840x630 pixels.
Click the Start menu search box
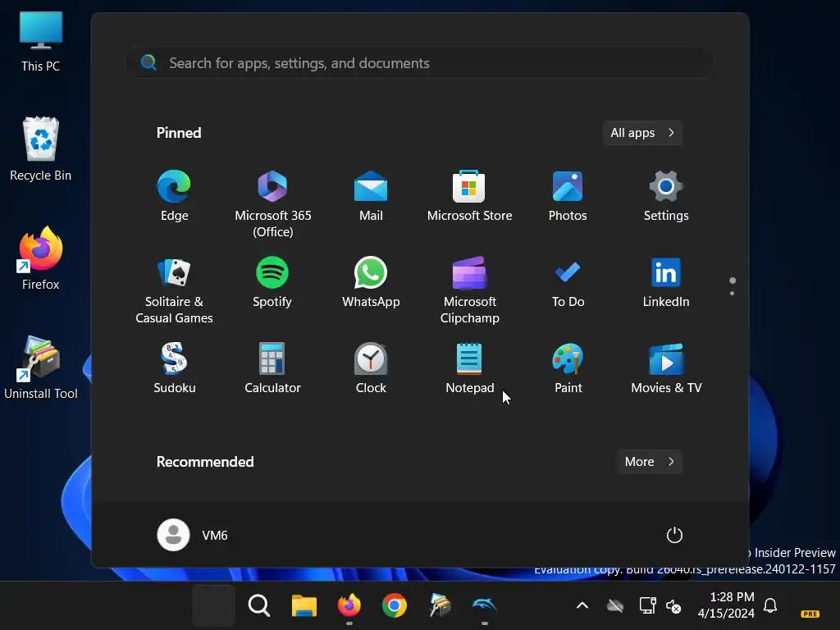419,63
